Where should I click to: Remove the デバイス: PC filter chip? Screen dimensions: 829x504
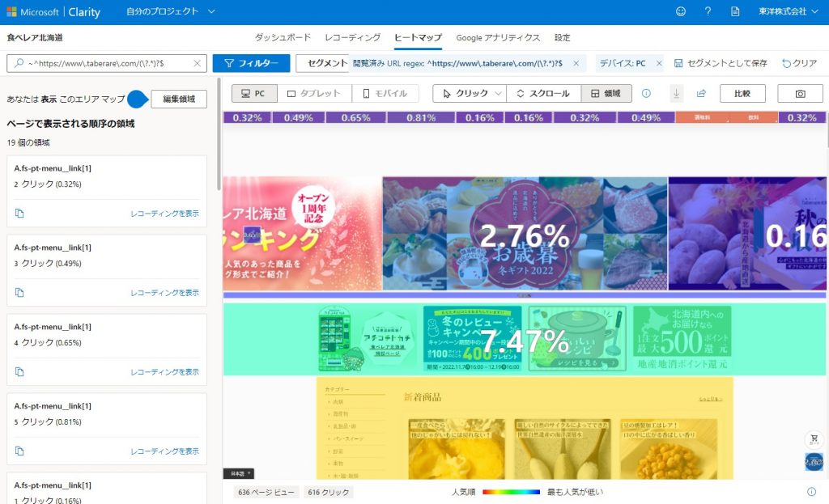click(659, 63)
